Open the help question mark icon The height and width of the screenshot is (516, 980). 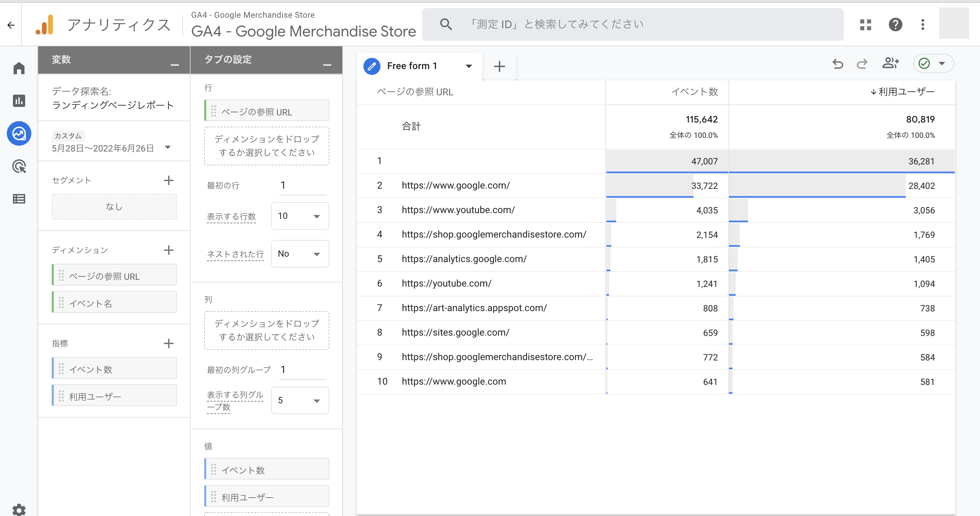click(895, 25)
